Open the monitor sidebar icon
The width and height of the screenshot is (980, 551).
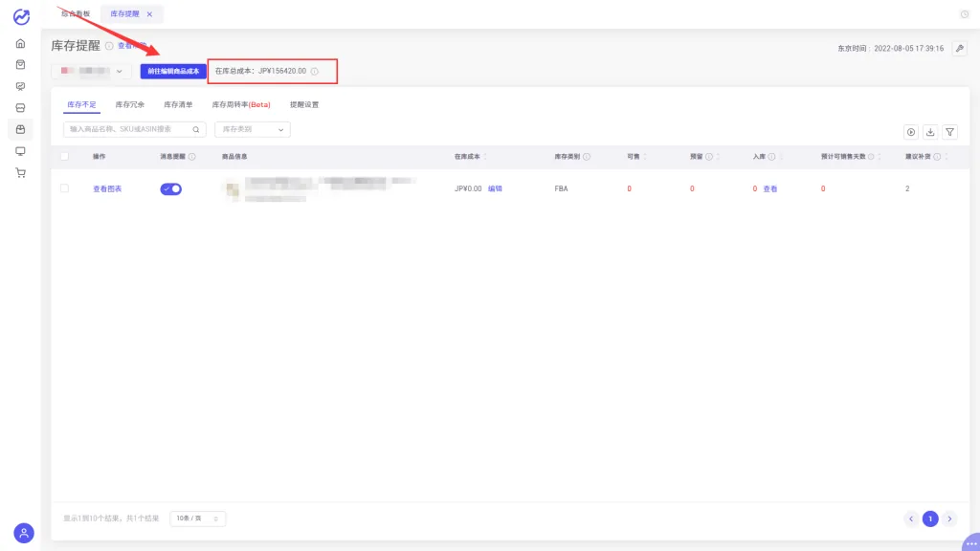[x=21, y=151]
